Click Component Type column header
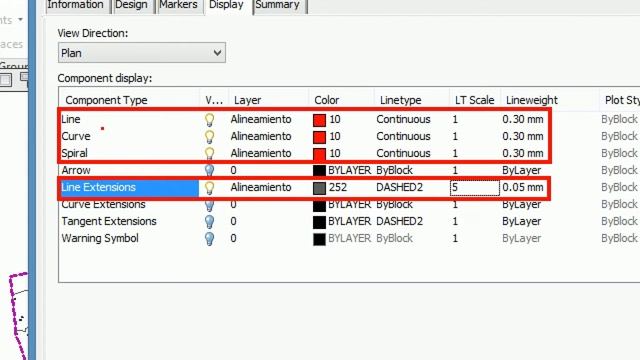Screen dimensions: 640x360 pyautogui.click(x=106, y=100)
